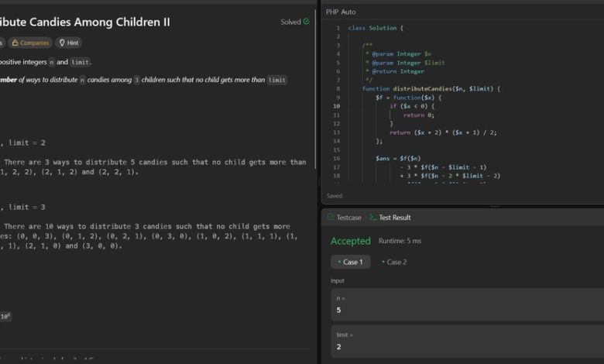Click the lightbulb icon in Hint
Screen dimensions: 604x364
click(x=62, y=43)
